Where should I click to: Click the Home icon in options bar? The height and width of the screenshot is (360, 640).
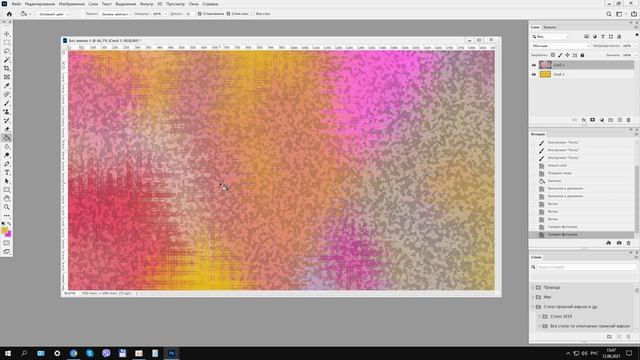[x=9, y=14]
